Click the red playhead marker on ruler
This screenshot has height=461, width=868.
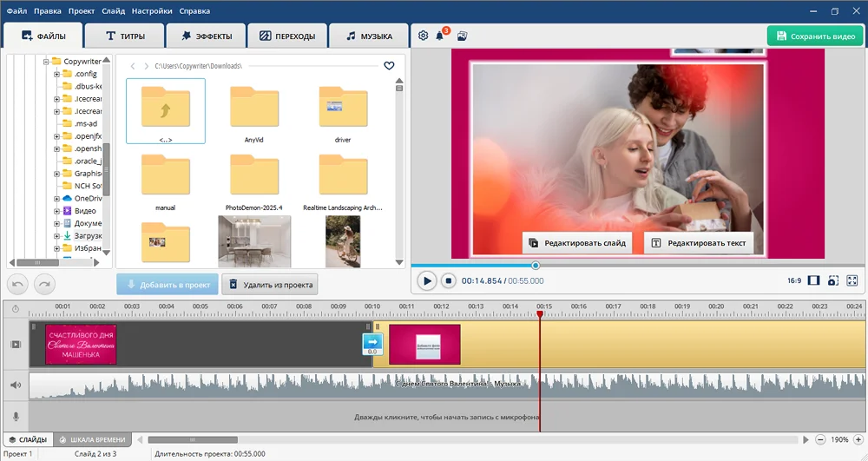(x=540, y=313)
